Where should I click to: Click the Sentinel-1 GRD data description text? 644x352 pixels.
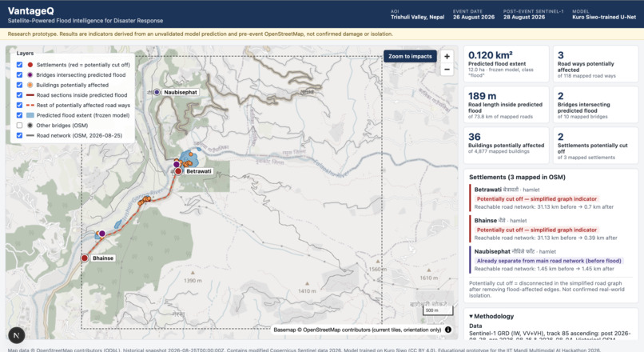550,335
